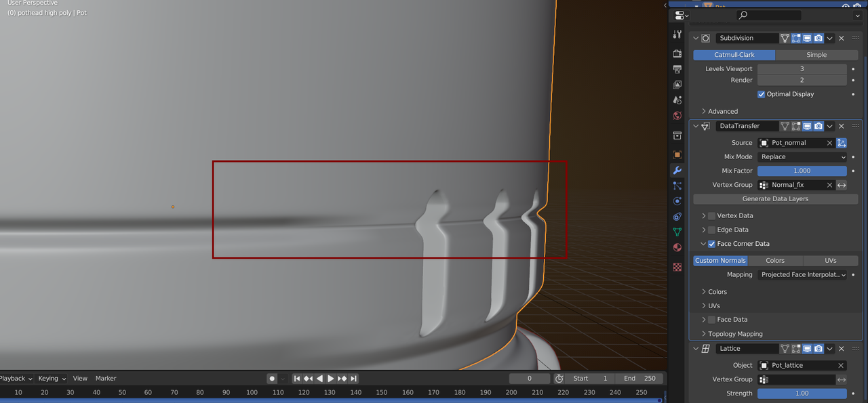The image size is (868, 403).
Task: Disable the Optimal Display checkbox
Action: 761,94
